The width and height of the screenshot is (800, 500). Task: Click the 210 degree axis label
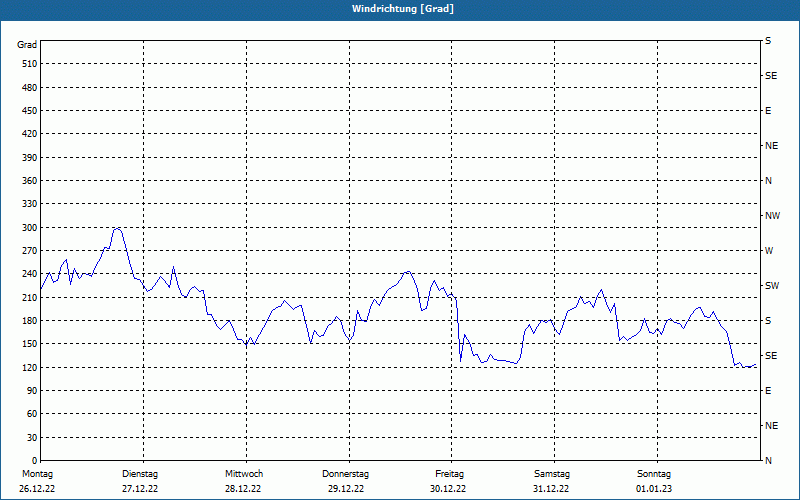[30, 297]
